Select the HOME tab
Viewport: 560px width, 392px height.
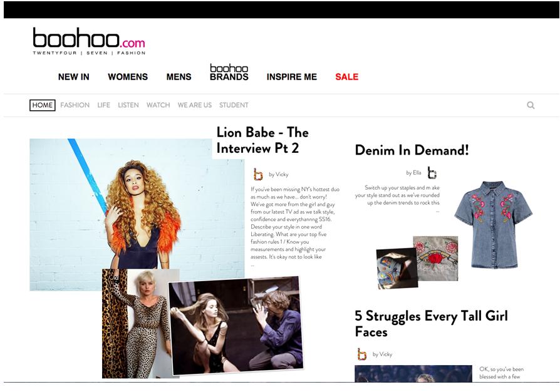point(43,105)
